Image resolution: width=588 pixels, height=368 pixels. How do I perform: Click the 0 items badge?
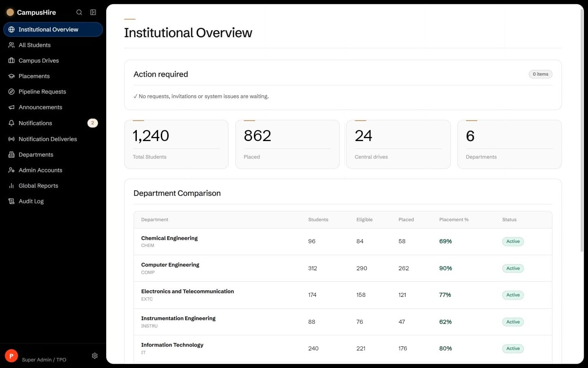click(x=540, y=74)
